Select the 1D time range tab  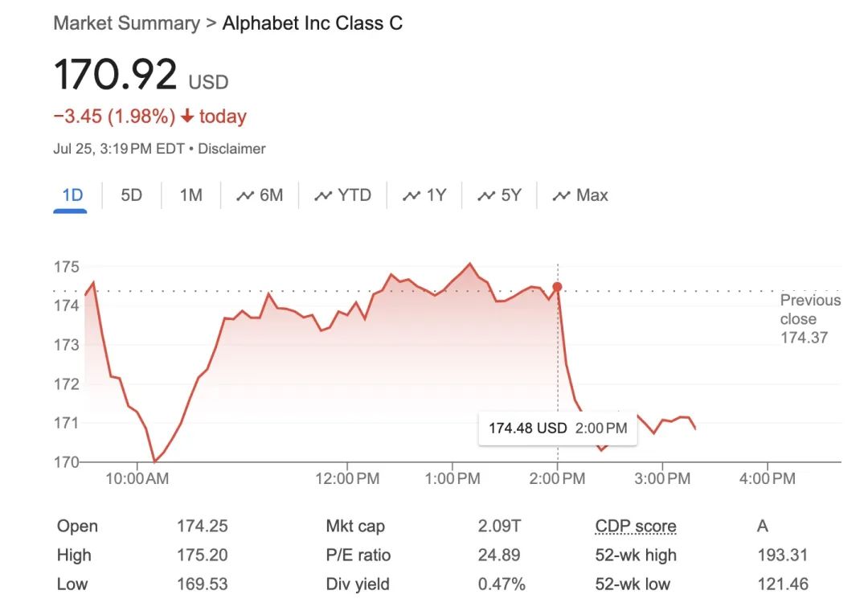pos(72,195)
